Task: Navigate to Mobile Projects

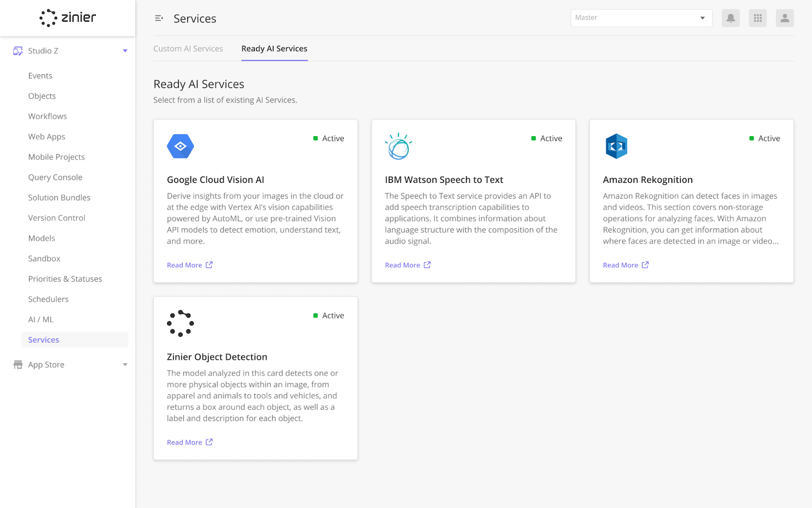Action: (56, 157)
